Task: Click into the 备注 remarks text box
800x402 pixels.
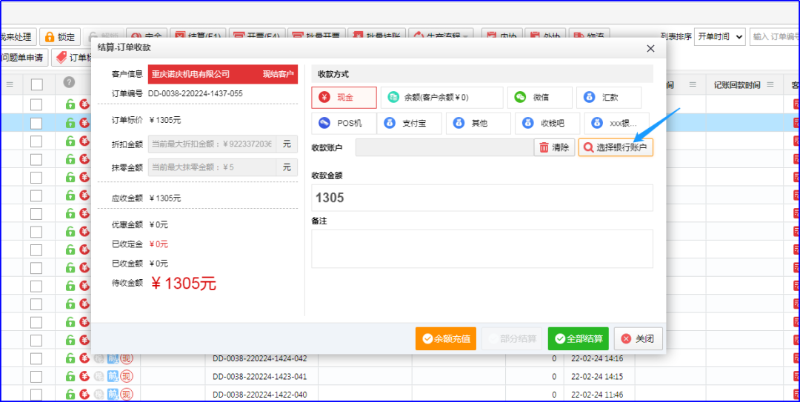Action: point(481,248)
